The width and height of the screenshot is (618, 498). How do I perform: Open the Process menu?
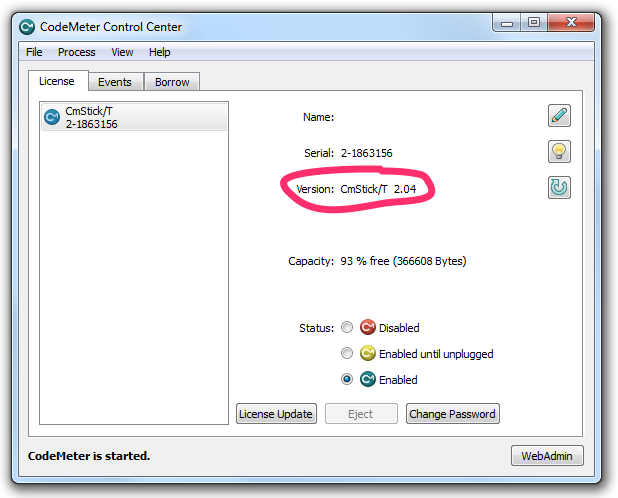[76, 52]
